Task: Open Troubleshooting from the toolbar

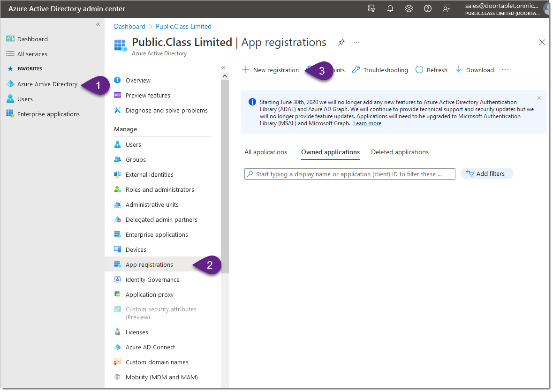Action: tap(380, 70)
